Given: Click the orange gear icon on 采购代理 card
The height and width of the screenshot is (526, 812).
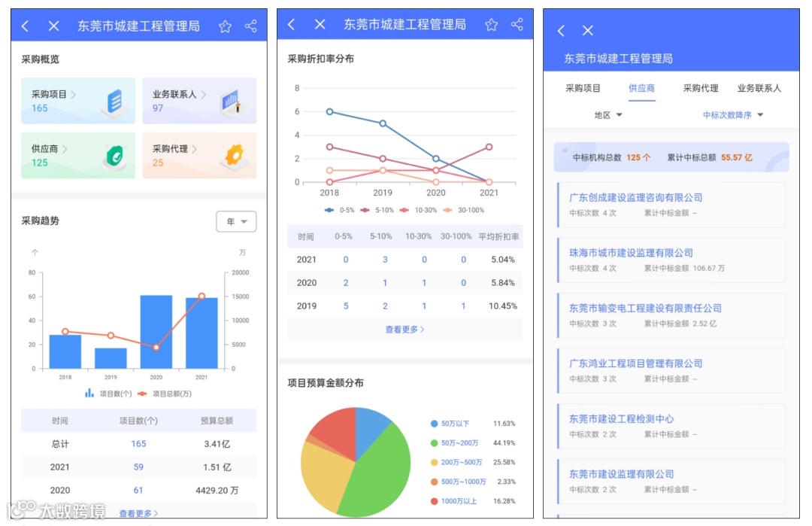Looking at the screenshot, I should coord(235,156).
